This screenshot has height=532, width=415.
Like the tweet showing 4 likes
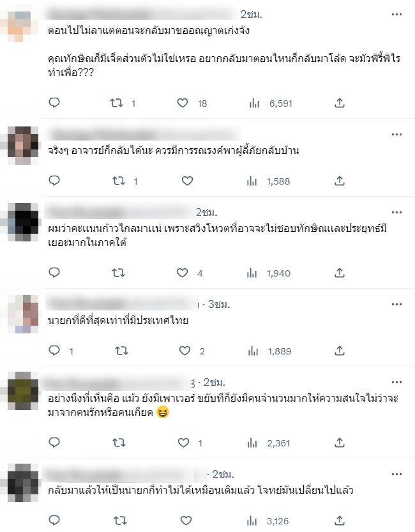point(183,273)
